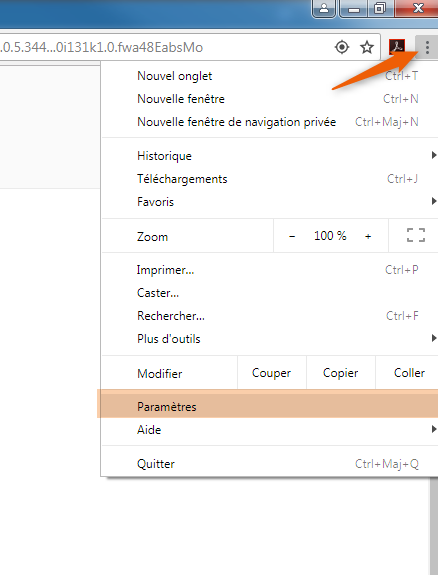Click the address bar URL field
The width and height of the screenshot is (438, 575).
[165, 47]
